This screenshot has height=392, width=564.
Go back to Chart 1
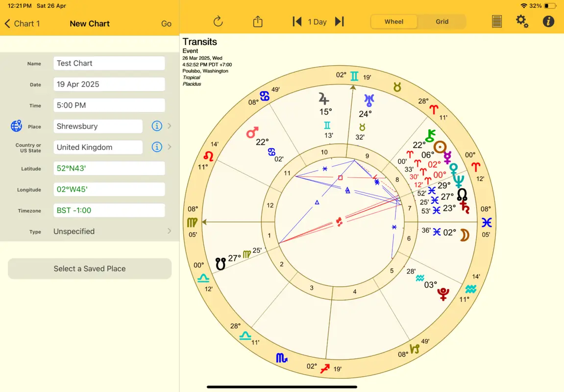click(x=22, y=24)
